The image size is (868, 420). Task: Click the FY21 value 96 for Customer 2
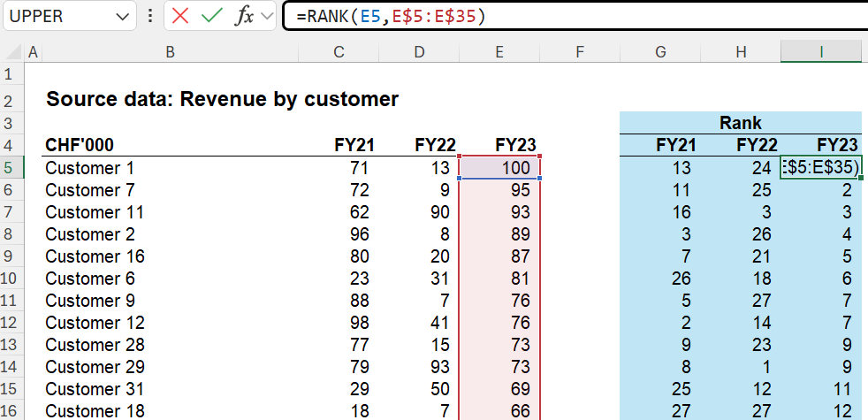tap(359, 233)
